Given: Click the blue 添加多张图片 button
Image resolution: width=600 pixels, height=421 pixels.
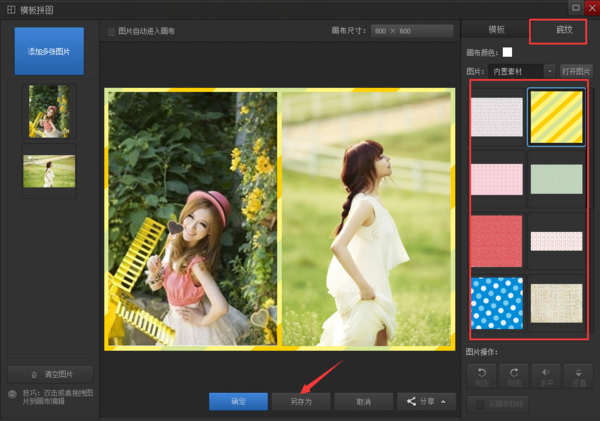Looking at the screenshot, I should (49, 51).
